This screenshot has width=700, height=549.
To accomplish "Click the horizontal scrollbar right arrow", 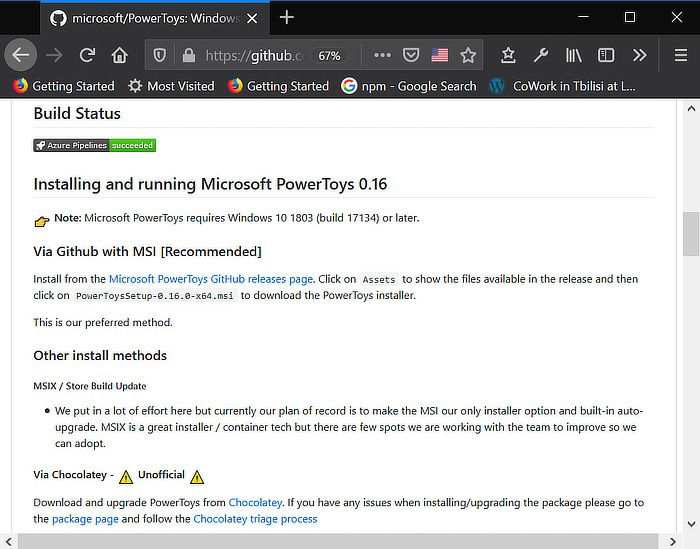I will click(673, 541).
